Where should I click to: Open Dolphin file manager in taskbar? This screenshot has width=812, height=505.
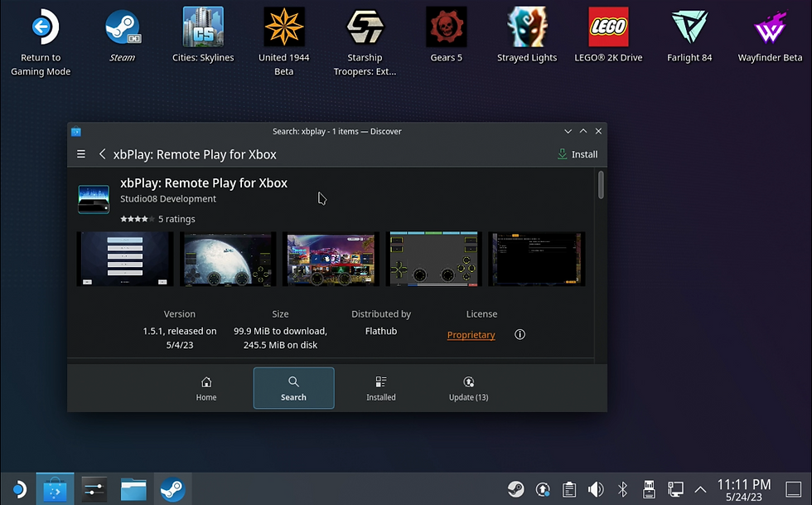[x=133, y=489]
